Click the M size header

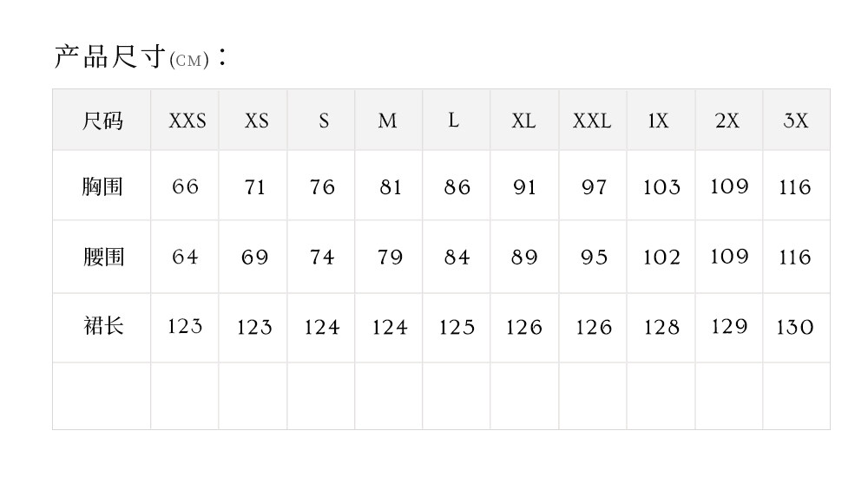tap(387, 121)
